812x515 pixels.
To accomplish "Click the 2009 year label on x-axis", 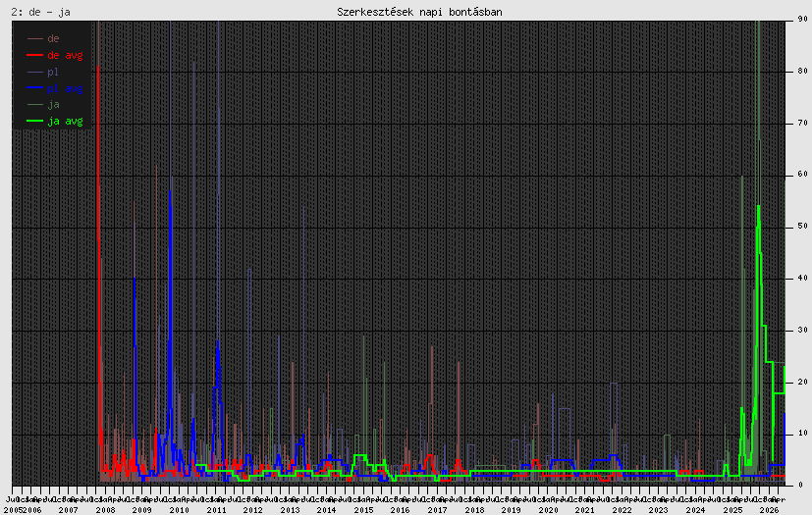I will tap(142, 510).
